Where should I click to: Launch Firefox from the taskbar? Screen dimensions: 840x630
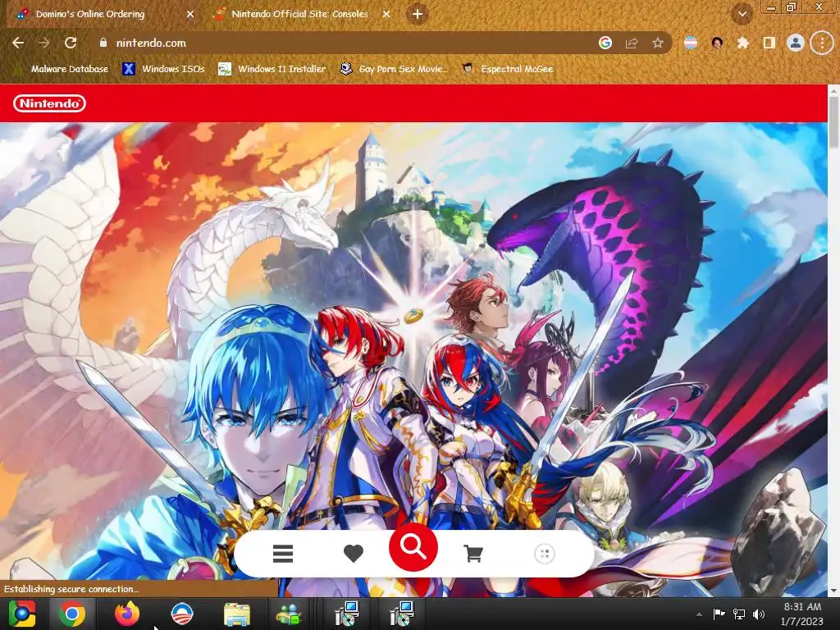point(127,614)
